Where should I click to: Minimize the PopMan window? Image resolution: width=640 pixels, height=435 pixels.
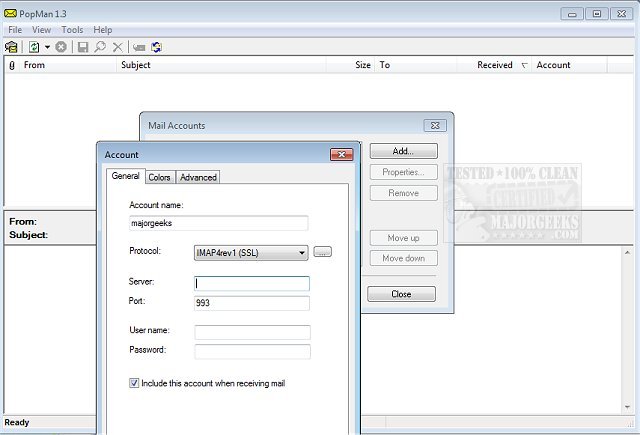[x=572, y=14]
